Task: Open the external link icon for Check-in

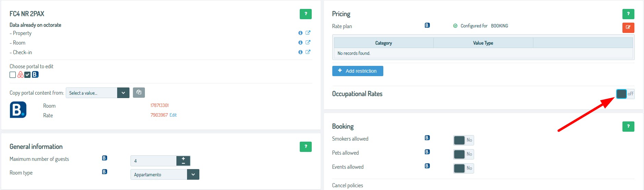Action: pyautogui.click(x=308, y=52)
